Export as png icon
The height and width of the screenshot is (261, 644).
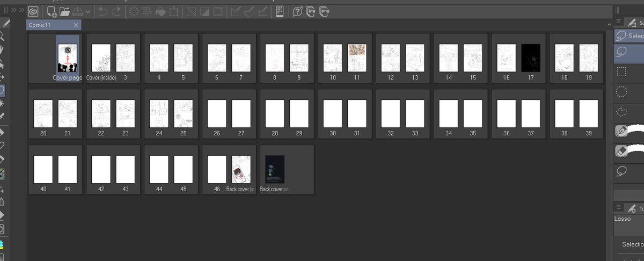(324, 11)
